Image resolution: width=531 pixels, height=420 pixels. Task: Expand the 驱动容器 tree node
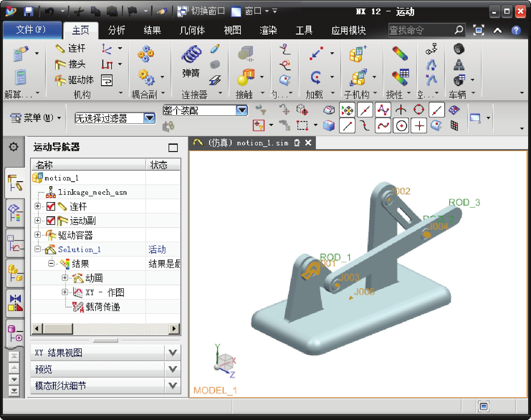coord(38,235)
